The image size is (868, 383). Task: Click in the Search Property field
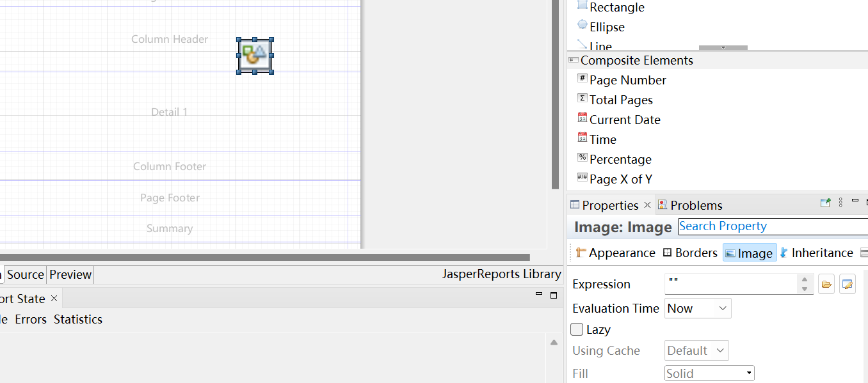click(773, 226)
